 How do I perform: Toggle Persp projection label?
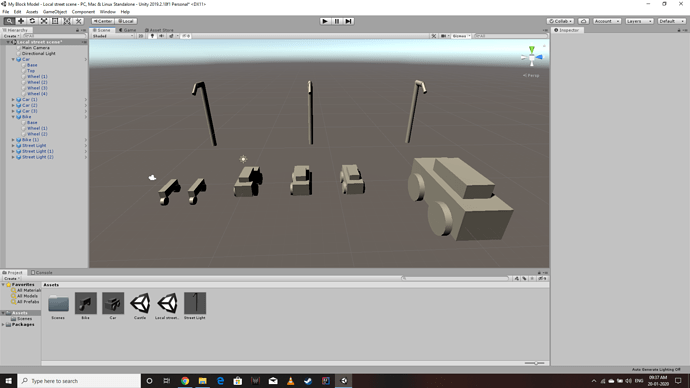coord(531,76)
